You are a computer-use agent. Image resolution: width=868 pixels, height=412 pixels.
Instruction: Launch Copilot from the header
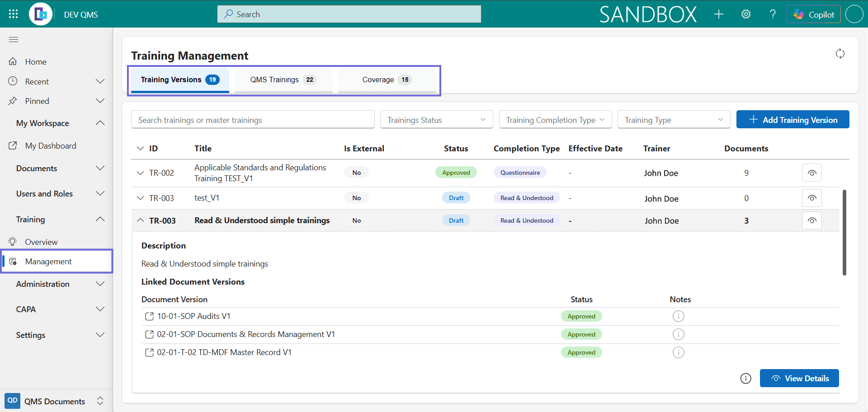814,14
